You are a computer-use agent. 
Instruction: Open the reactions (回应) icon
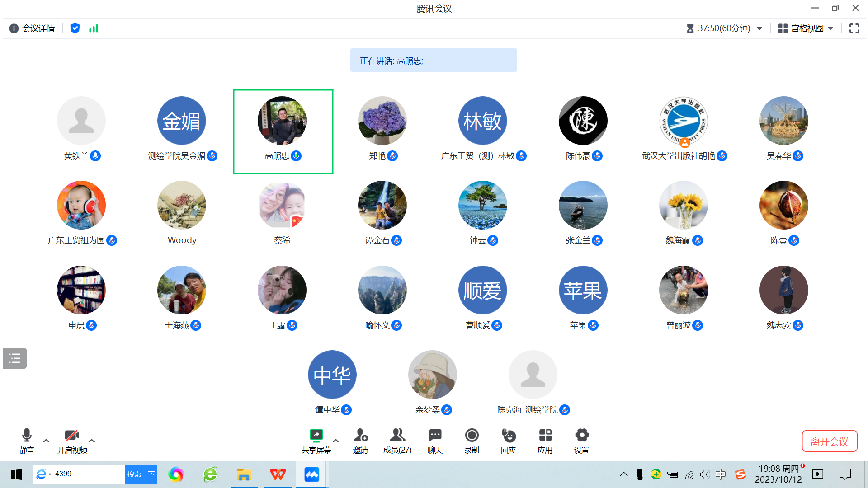[x=508, y=435]
